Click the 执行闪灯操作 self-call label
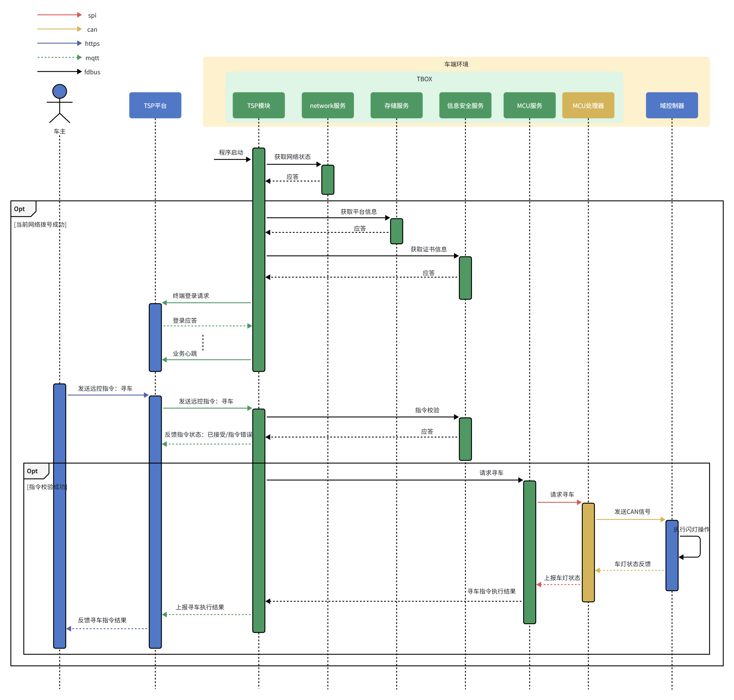The width and height of the screenshot is (734, 700). [691, 529]
